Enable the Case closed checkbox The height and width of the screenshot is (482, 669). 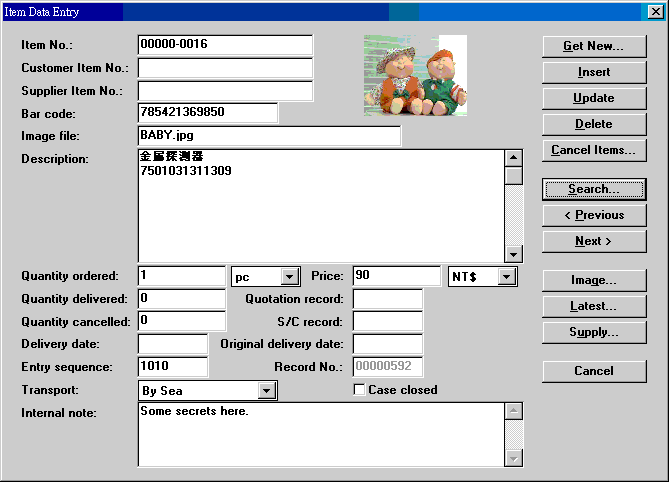(x=360, y=390)
